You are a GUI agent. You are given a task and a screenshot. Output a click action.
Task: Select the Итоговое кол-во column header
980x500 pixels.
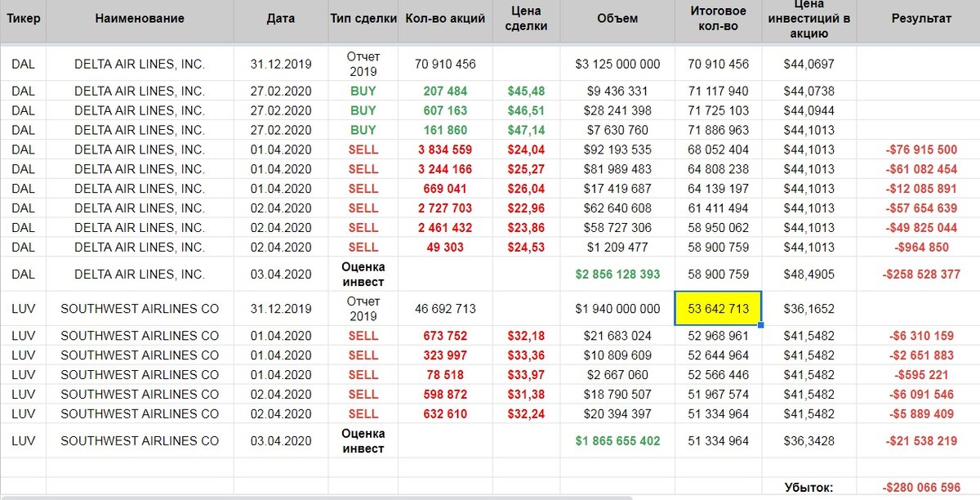pyautogui.click(x=718, y=18)
